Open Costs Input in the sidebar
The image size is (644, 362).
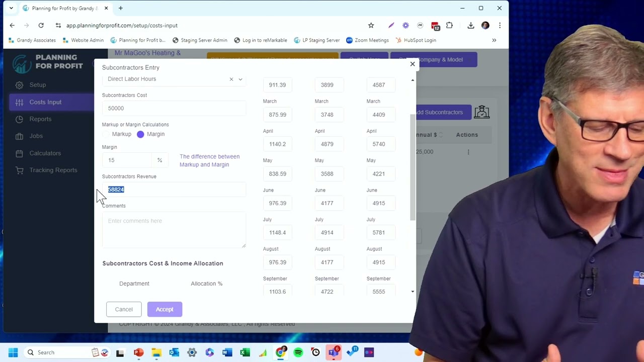coord(51,102)
